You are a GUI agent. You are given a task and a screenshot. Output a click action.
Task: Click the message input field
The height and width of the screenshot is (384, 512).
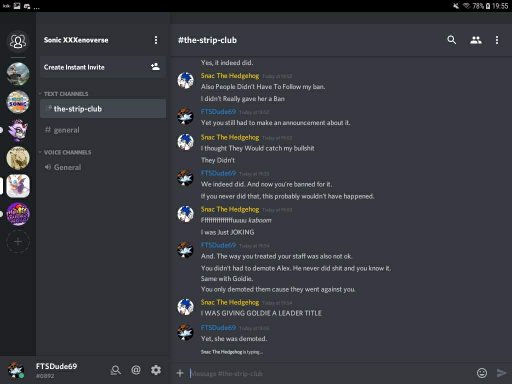point(330,373)
